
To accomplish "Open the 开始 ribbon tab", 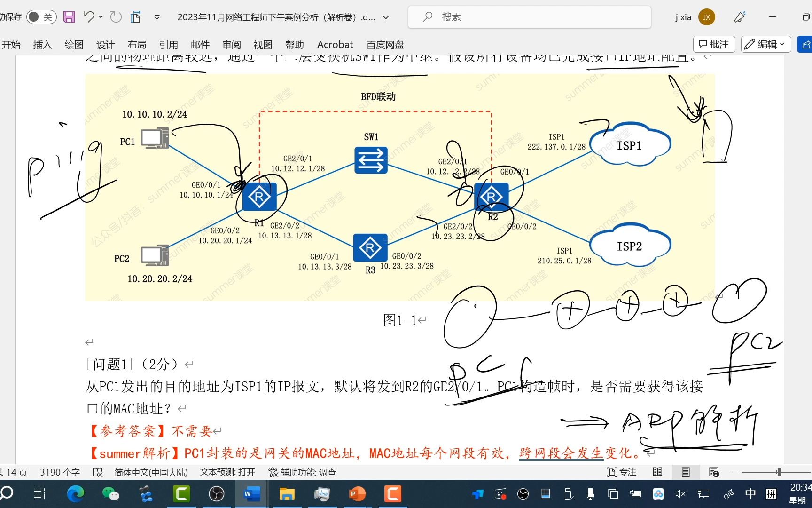I will pyautogui.click(x=11, y=45).
